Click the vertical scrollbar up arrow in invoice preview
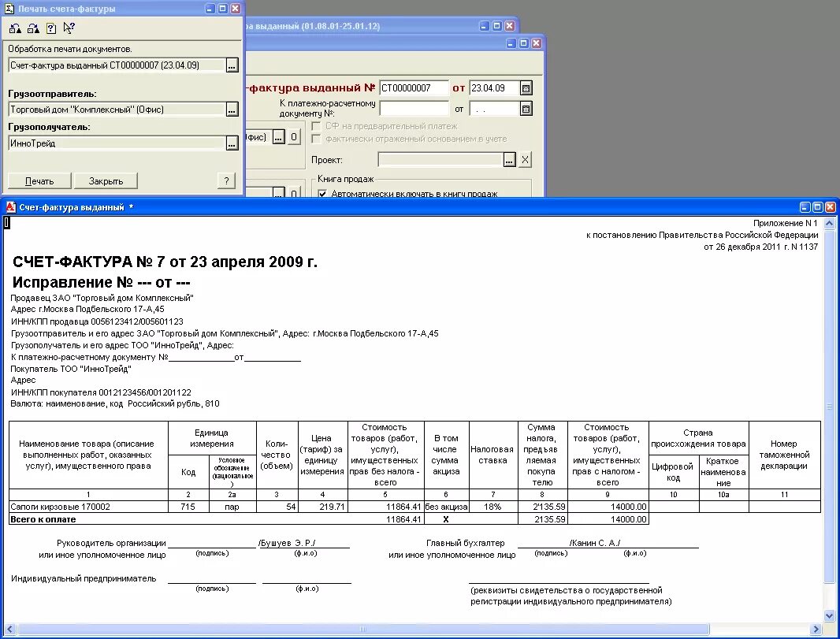 pyautogui.click(x=829, y=223)
